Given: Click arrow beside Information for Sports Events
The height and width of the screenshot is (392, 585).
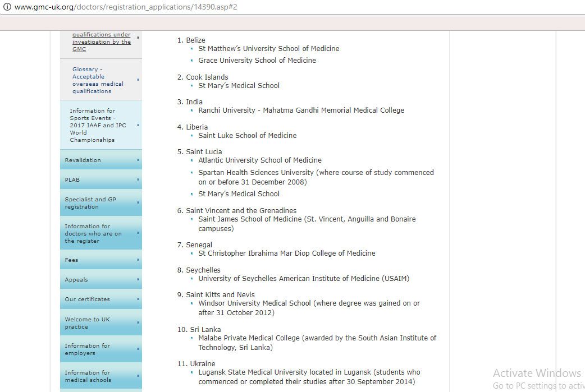Looking at the screenshot, I should click(x=138, y=125).
